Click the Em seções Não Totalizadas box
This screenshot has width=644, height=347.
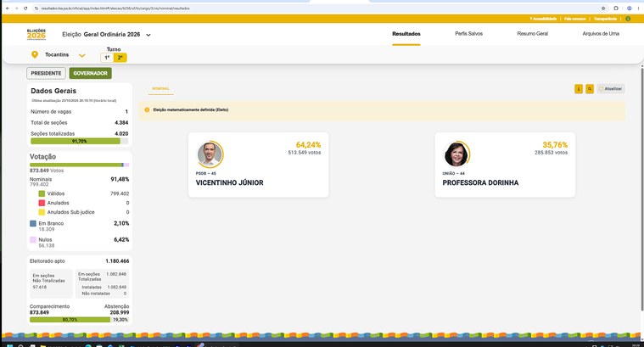pos(52,283)
